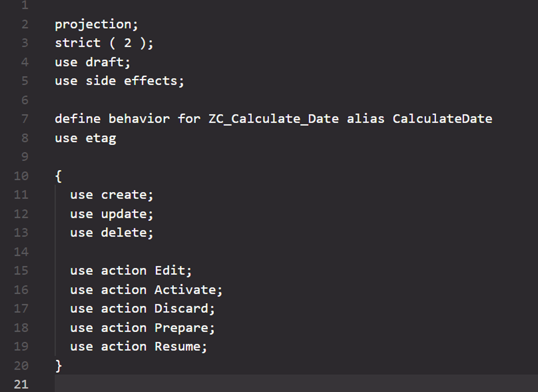538x392 pixels.
Task: Click the word effects on line 5
Action: pos(150,81)
